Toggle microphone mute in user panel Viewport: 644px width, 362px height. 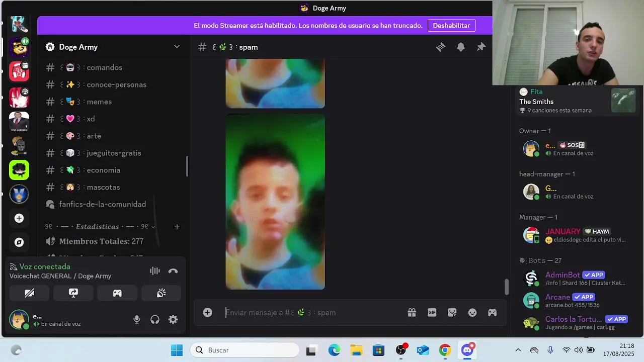point(137,320)
